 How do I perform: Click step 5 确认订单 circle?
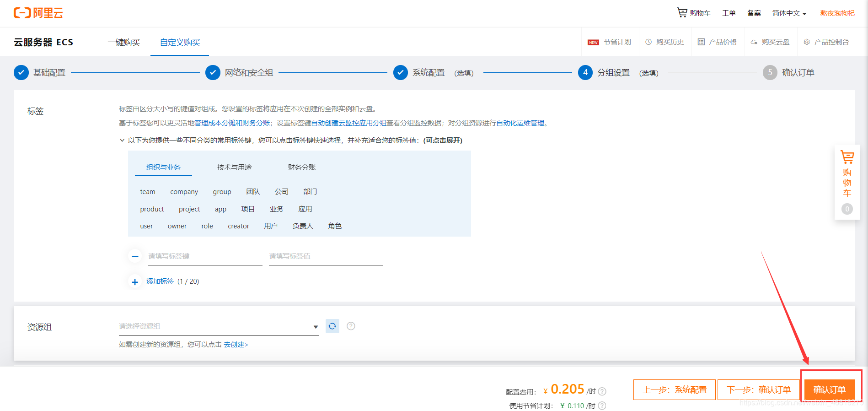pyautogui.click(x=770, y=72)
